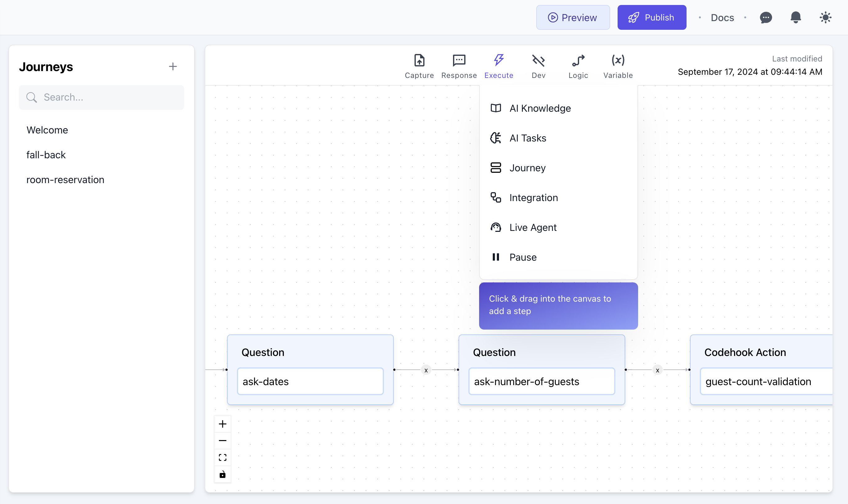Zoom in on the canvas
848x504 pixels.
click(x=223, y=424)
